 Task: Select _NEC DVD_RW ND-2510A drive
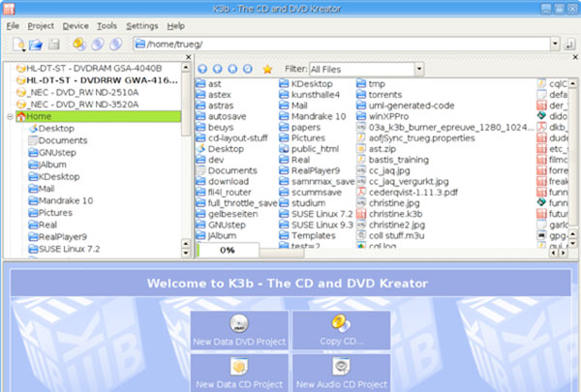tap(77, 92)
